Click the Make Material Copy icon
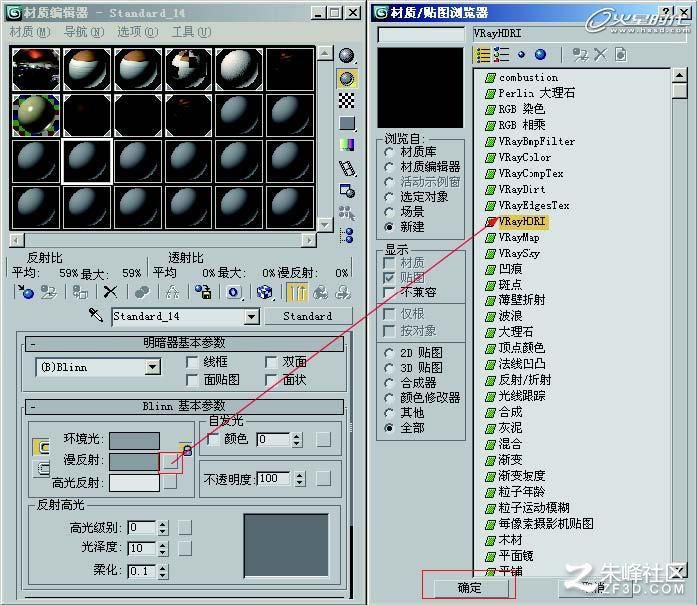 tap(142, 292)
